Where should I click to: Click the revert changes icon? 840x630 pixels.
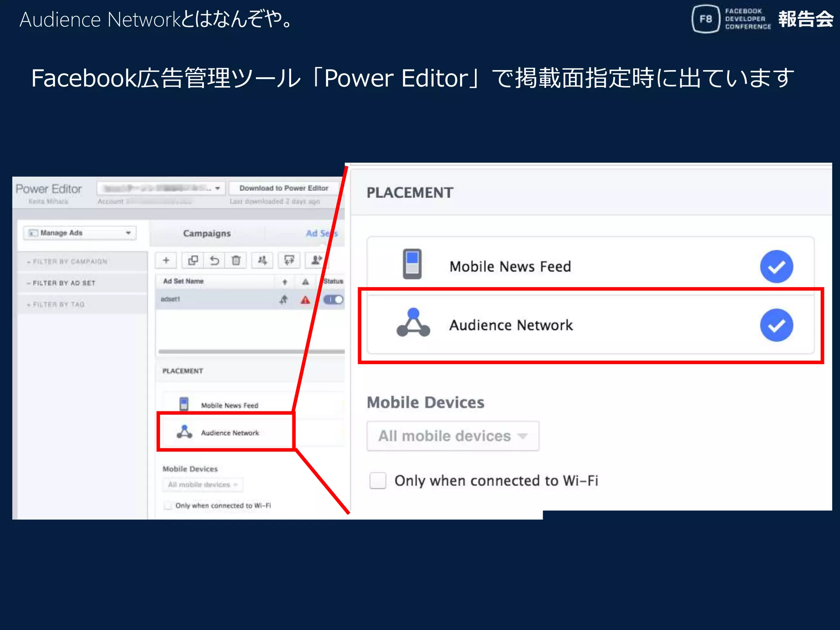click(x=214, y=260)
